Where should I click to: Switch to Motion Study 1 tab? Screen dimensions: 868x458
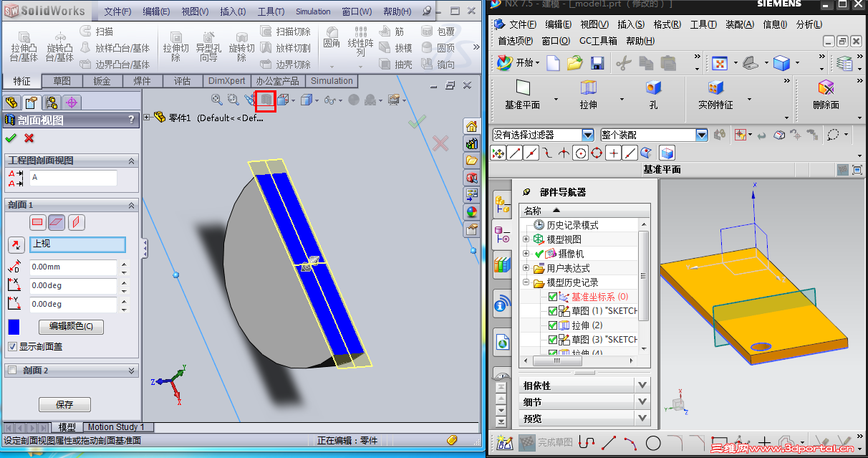click(116, 427)
